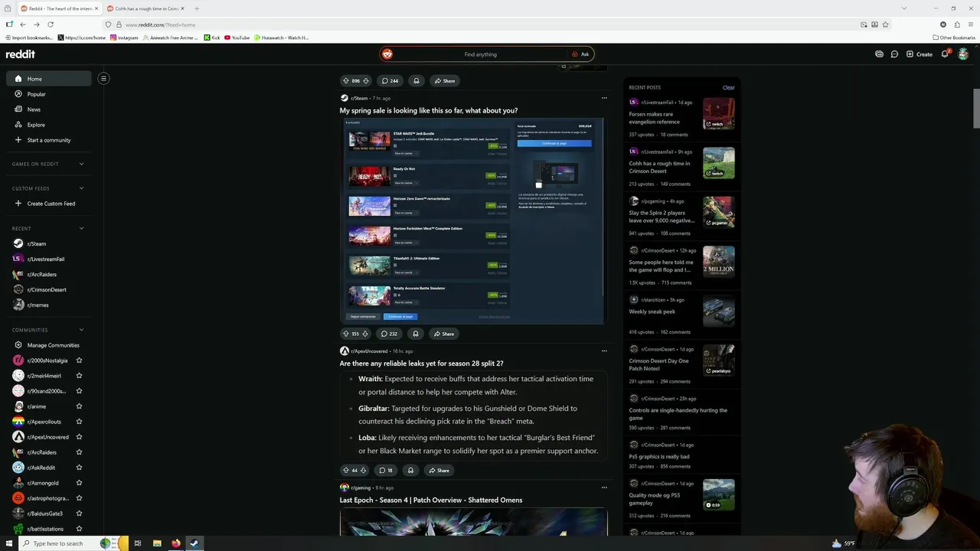Open user profile avatar menu
This screenshot has width=980, height=551.
click(963, 54)
